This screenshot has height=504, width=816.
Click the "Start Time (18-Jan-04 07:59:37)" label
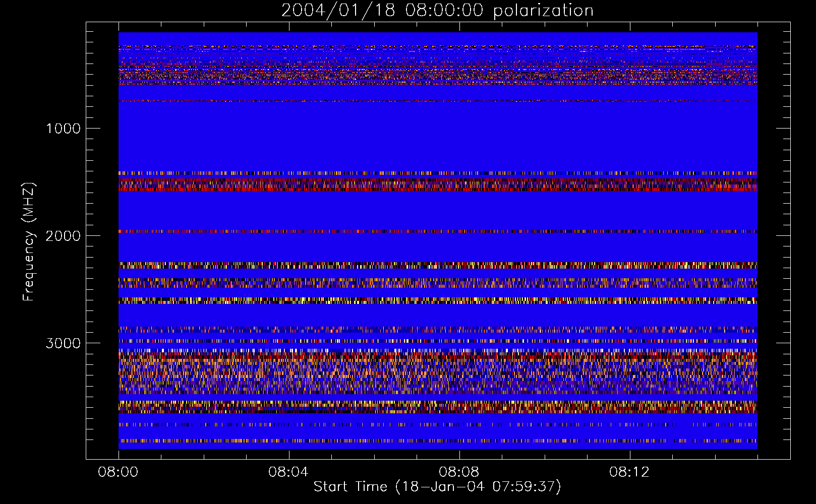point(437,487)
